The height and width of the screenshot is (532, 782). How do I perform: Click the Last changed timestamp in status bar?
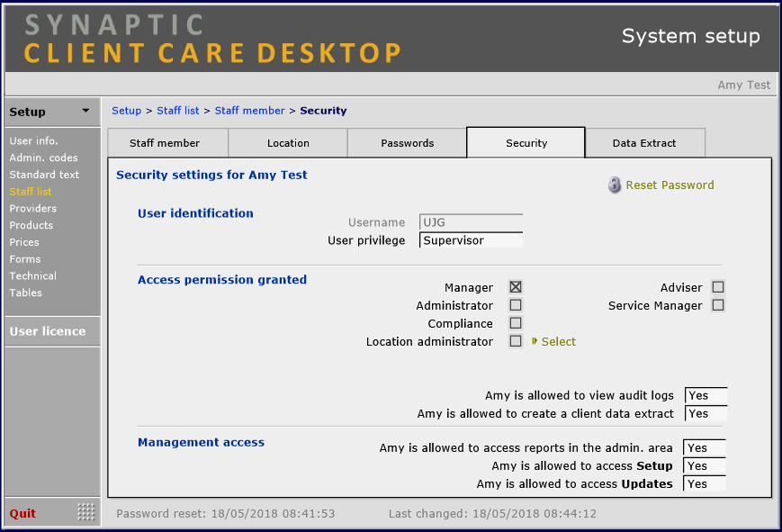tap(492, 513)
